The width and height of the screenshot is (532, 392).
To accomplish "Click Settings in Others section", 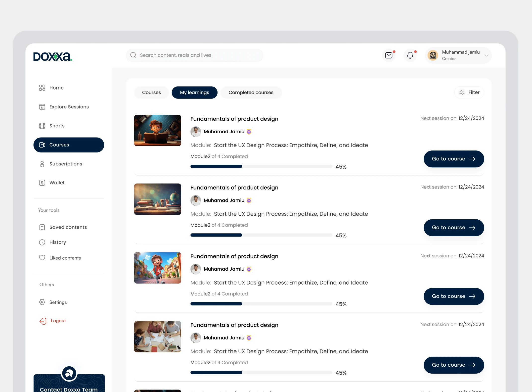I will tap(58, 302).
